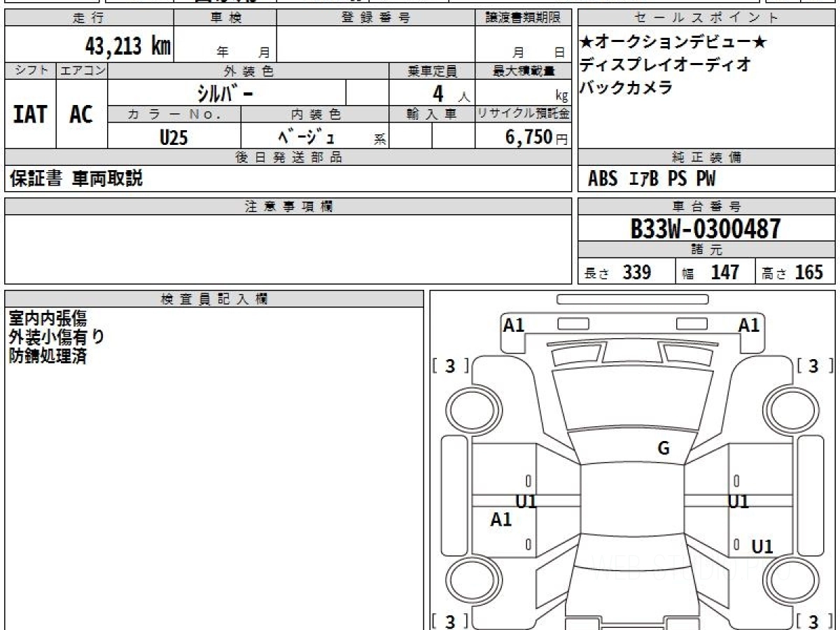Click the AC air conditioner cell

[x=82, y=115]
